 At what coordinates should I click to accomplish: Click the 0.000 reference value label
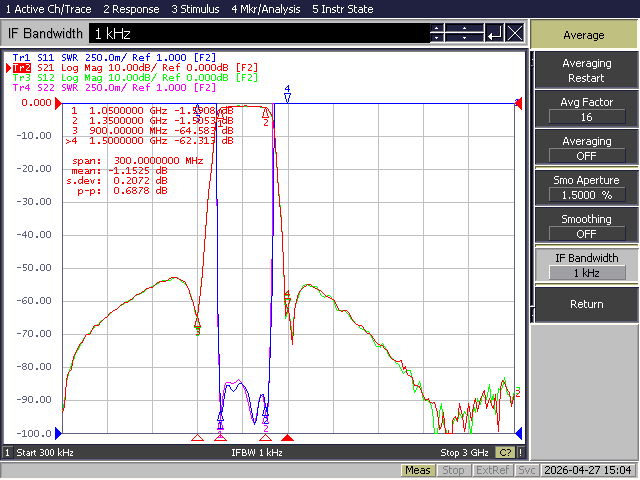[37, 103]
